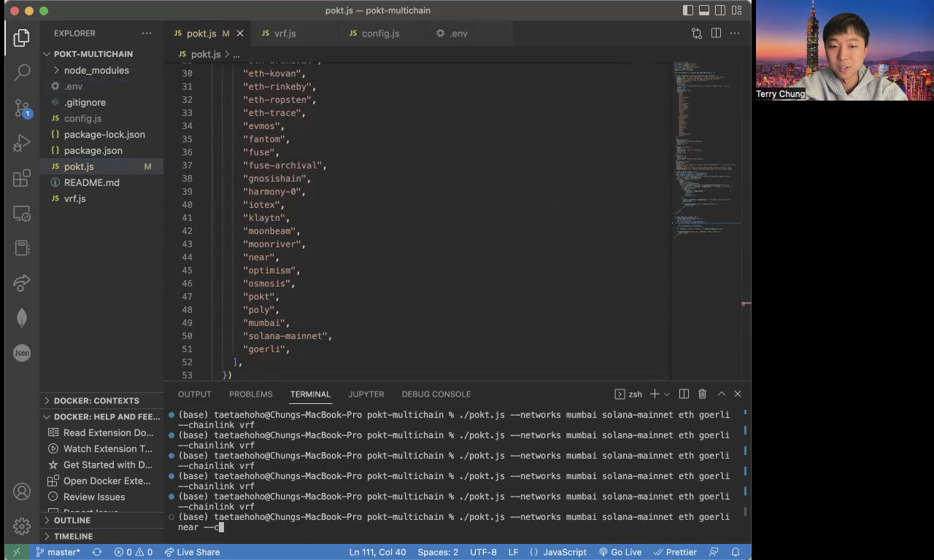Create a new terminal with plus icon

click(655, 394)
